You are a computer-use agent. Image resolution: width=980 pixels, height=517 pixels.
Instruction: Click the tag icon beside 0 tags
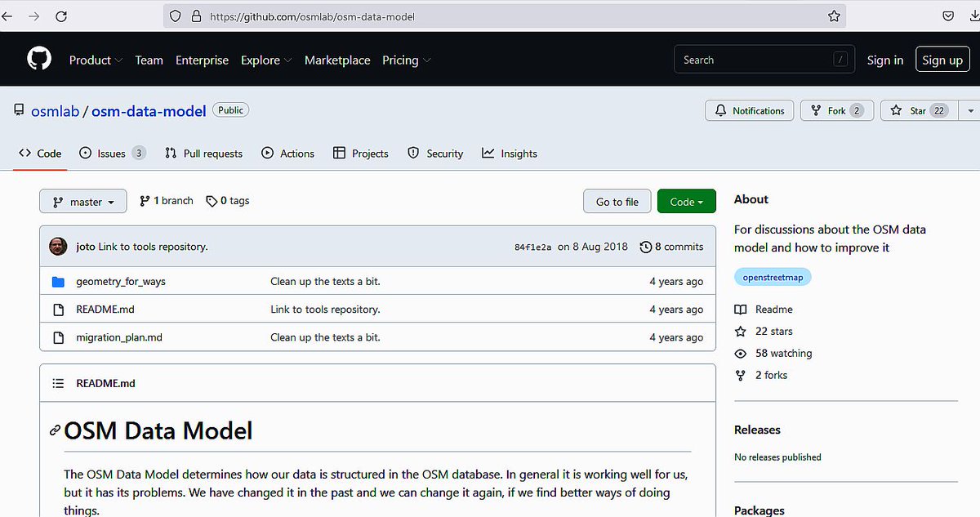pos(212,201)
